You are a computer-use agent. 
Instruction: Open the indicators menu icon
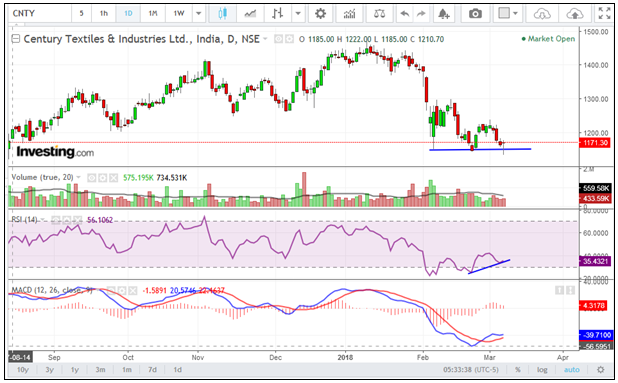click(349, 14)
